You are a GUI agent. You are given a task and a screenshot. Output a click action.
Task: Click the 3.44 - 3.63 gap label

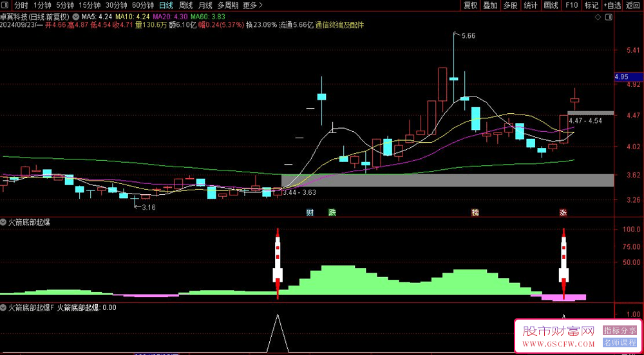tap(299, 192)
